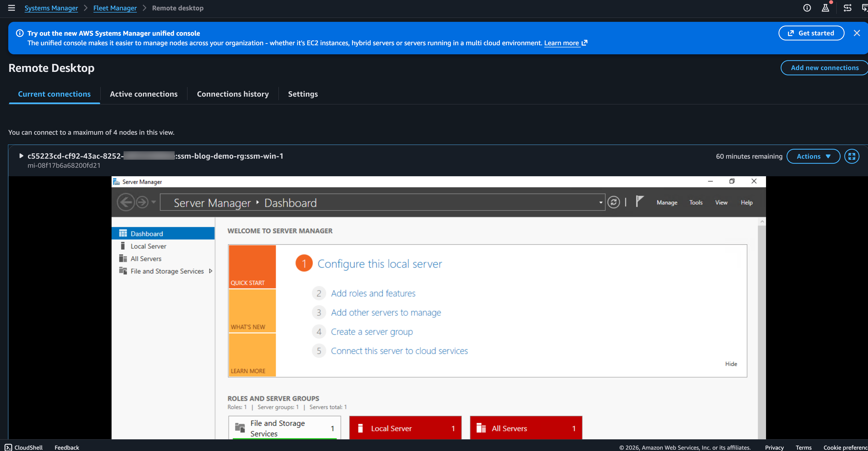The height and width of the screenshot is (451, 868).
Task: Click Connect this server to cloud services
Action: (399, 351)
